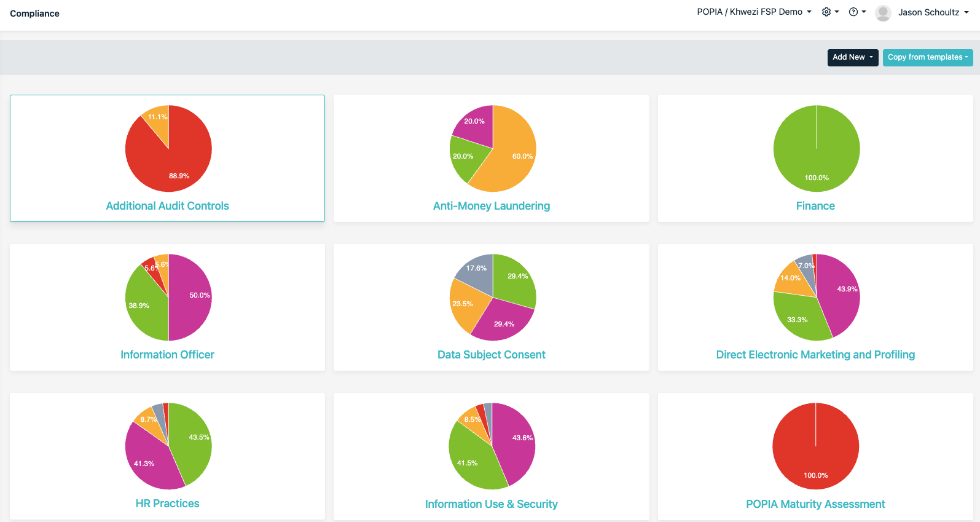Click the 100.0% red POPIA Maturity Assessment pie
The image size is (980, 522).
pyautogui.click(x=815, y=446)
